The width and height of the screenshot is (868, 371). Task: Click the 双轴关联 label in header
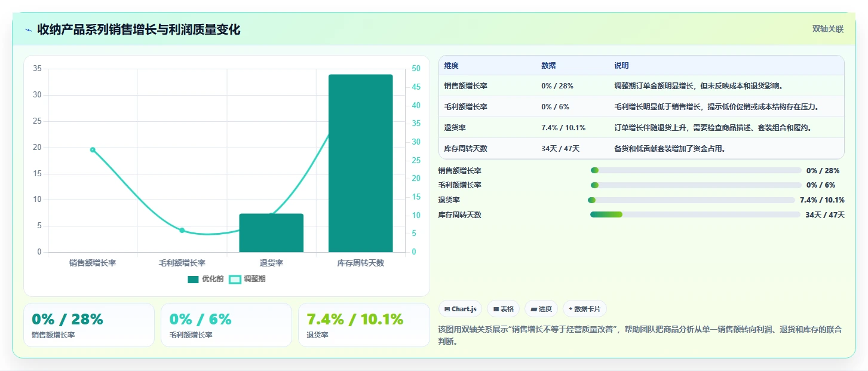(827, 29)
